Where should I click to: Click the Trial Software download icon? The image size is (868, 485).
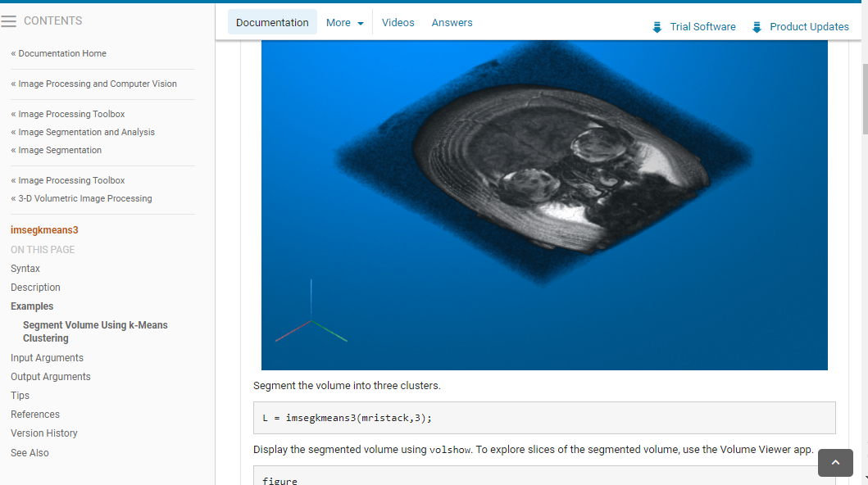(x=657, y=27)
